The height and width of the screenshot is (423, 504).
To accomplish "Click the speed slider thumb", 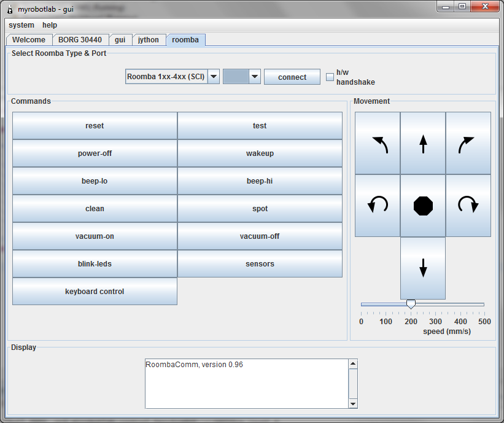I will [x=411, y=304].
